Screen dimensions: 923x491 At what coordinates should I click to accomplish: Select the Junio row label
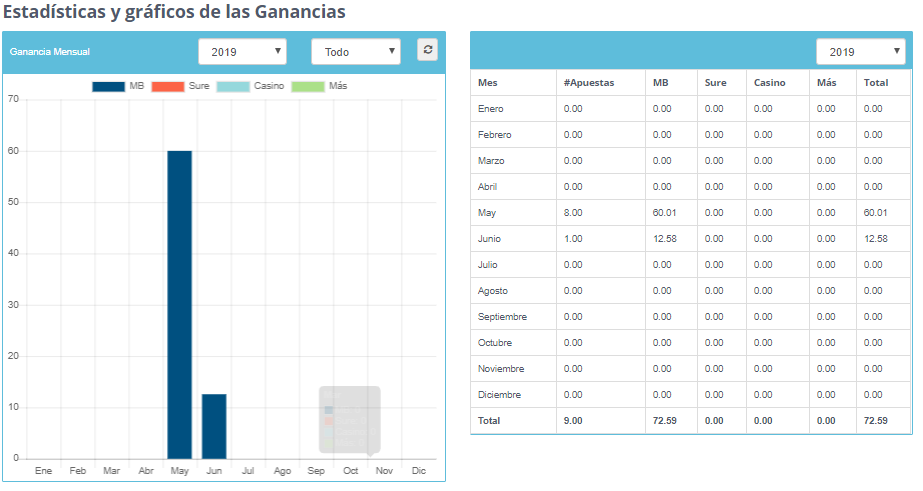pos(489,239)
